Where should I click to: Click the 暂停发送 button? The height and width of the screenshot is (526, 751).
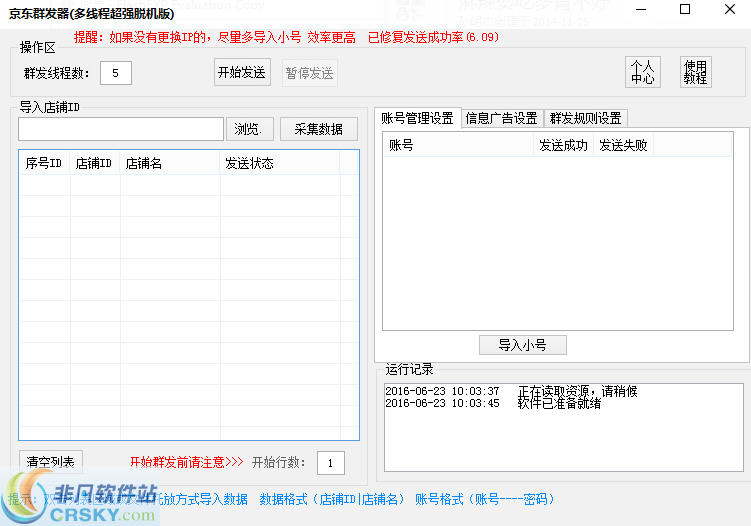309,73
